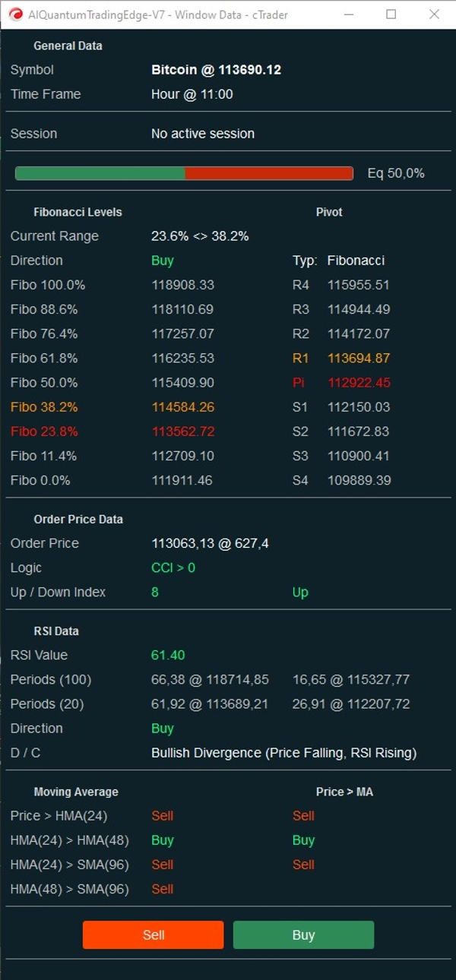Viewport: 456px width, 980px height.
Task: Click the Hour @ 11:00 time frame value
Action: (192, 94)
